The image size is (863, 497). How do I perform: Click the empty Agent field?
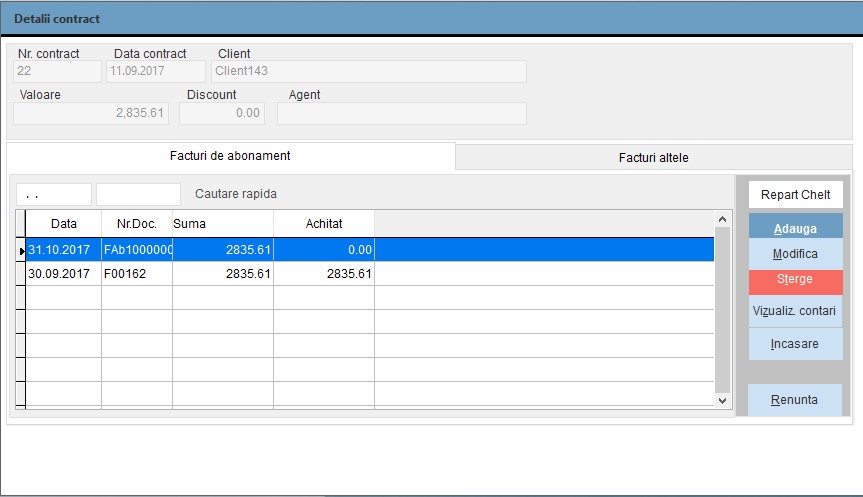[x=402, y=113]
